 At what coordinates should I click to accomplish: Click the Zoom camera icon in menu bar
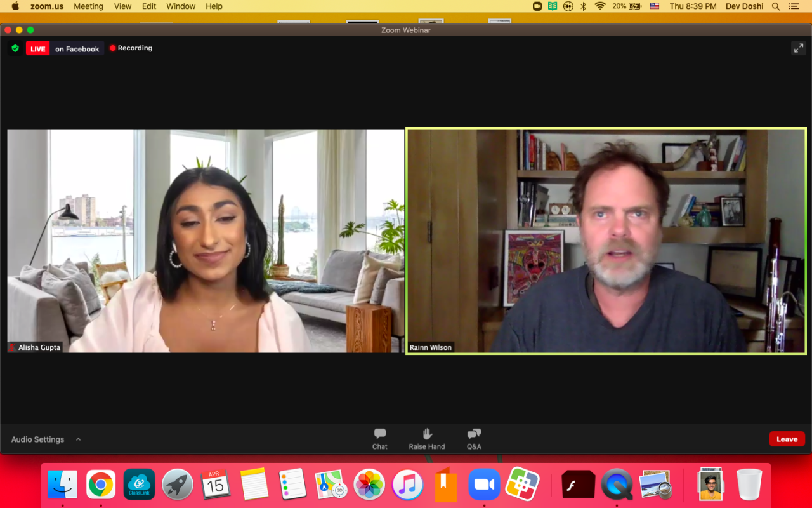(537, 6)
